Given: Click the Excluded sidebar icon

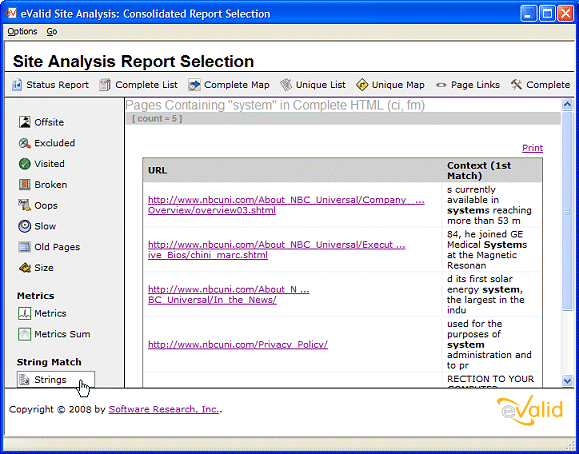Looking at the screenshot, I should pos(25,143).
